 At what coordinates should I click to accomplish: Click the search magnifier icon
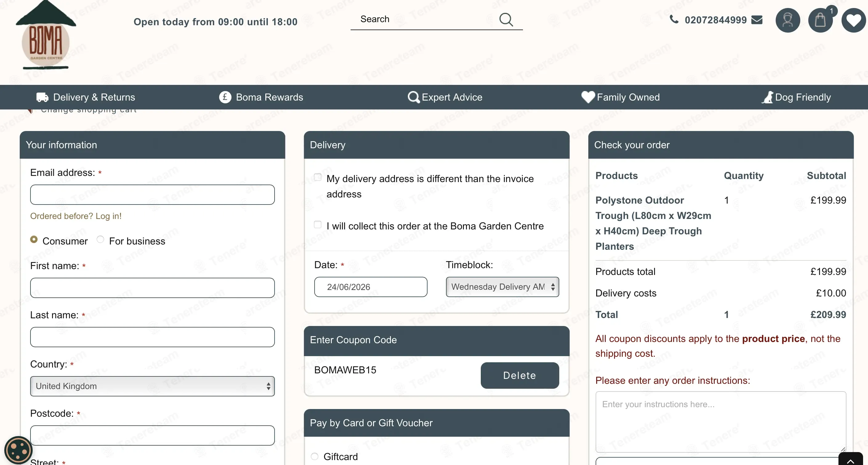point(506,20)
